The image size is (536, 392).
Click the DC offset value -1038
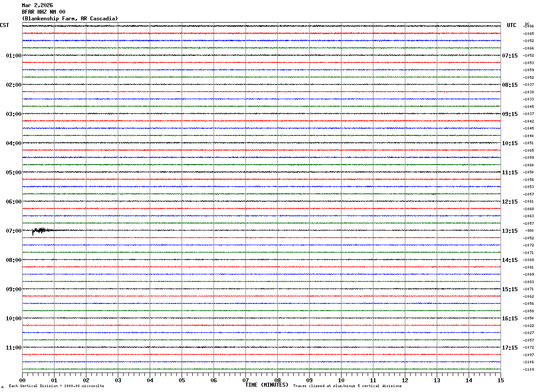528,92
